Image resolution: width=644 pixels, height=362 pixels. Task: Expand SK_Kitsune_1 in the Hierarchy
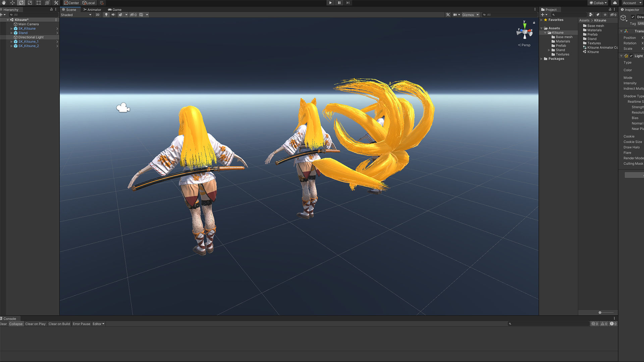tap(11, 42)
